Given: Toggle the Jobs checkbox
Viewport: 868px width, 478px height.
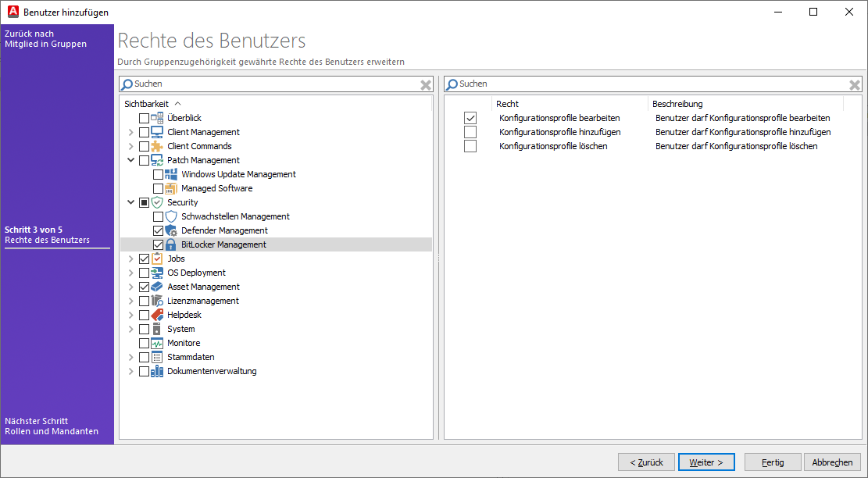Looking at the screenshot, I should [x=144, y=258].
